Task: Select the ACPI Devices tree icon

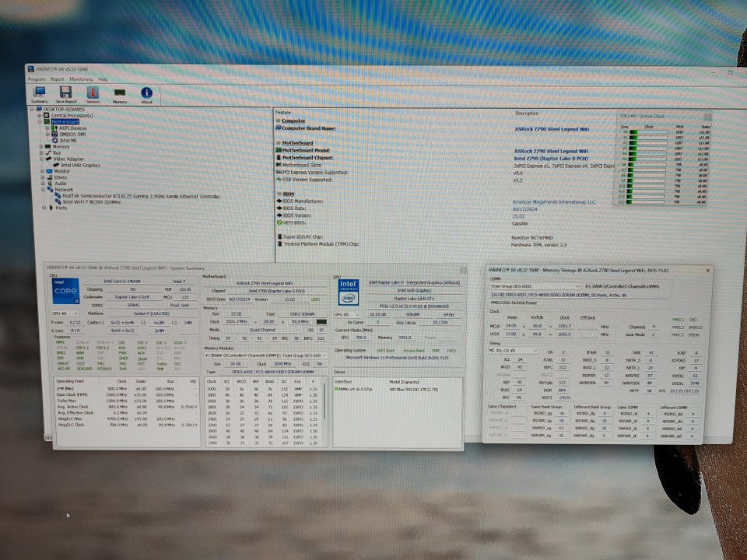Action: click(54, 128)
